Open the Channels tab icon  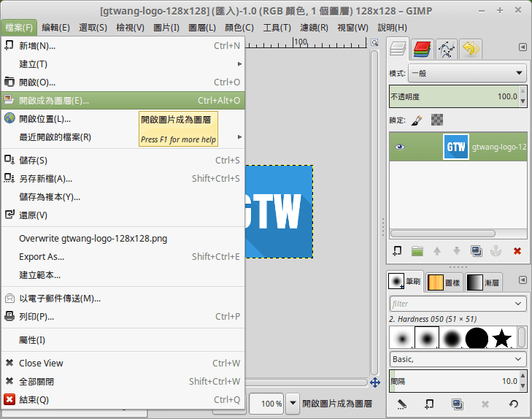click(422, 49)
